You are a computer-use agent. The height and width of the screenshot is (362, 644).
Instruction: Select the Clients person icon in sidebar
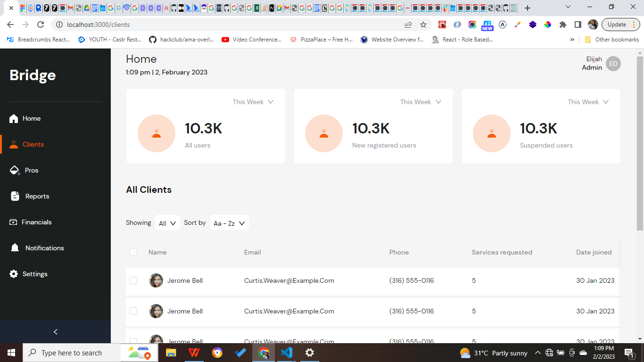14,144
